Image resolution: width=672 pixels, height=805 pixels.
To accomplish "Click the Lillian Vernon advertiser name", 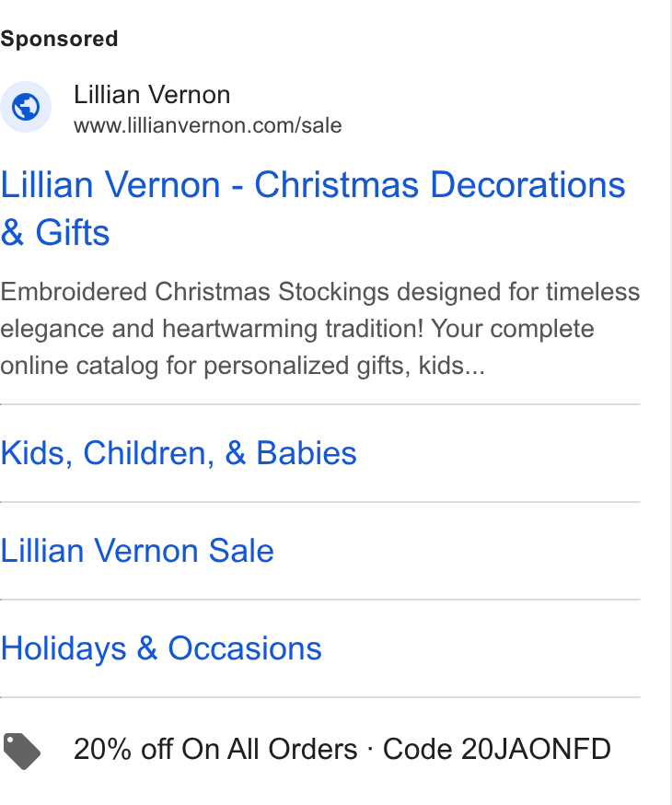I will click(x=152, y=95).
